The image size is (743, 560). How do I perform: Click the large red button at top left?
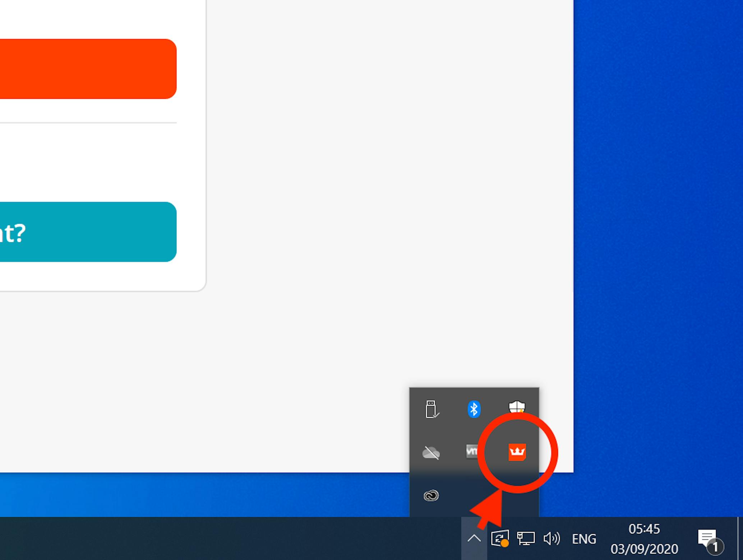coord(86,67)
